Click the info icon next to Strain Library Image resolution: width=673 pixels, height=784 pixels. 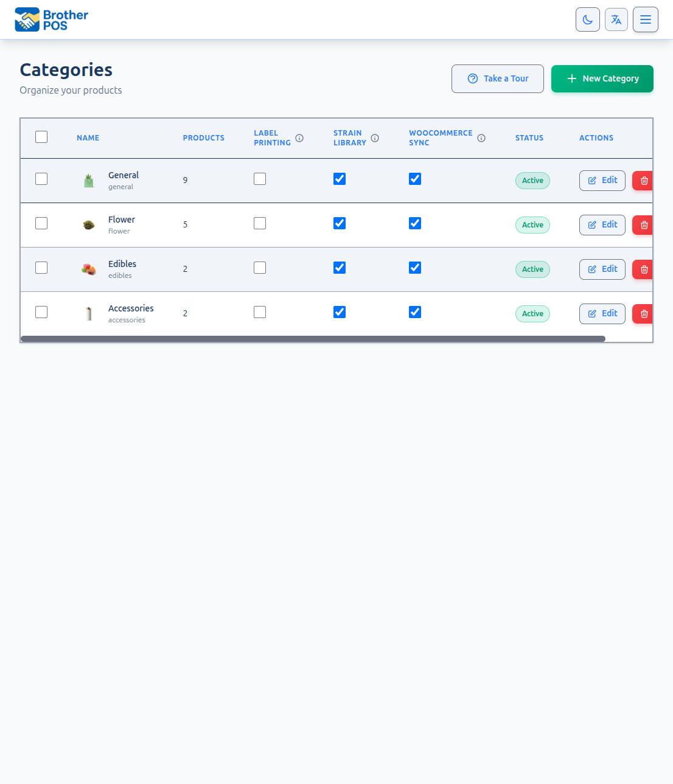pos(375,137)
